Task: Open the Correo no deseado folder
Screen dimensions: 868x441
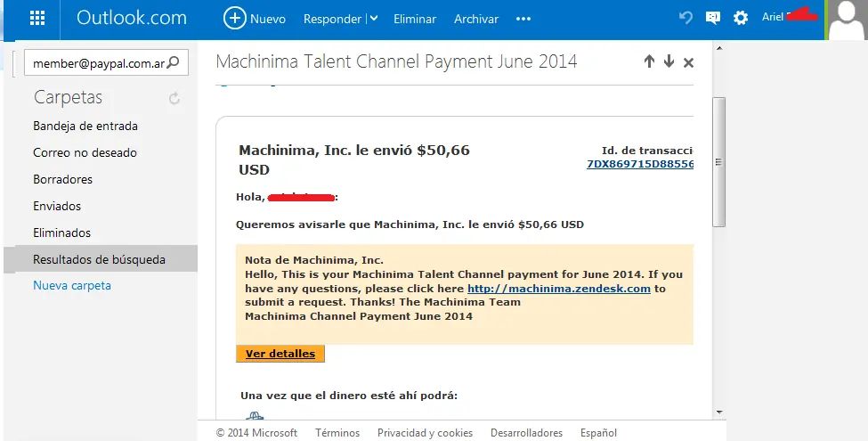Action: tap(85, 152)
